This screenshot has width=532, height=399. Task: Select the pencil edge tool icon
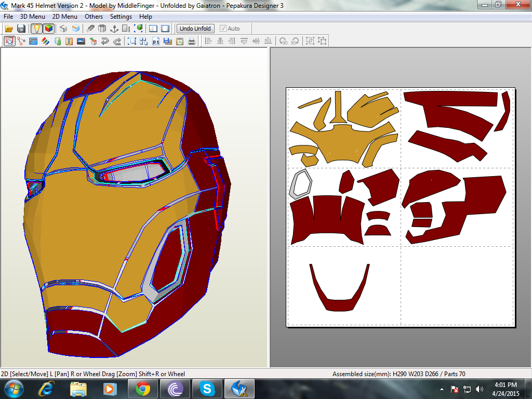[x=90, y=29]
